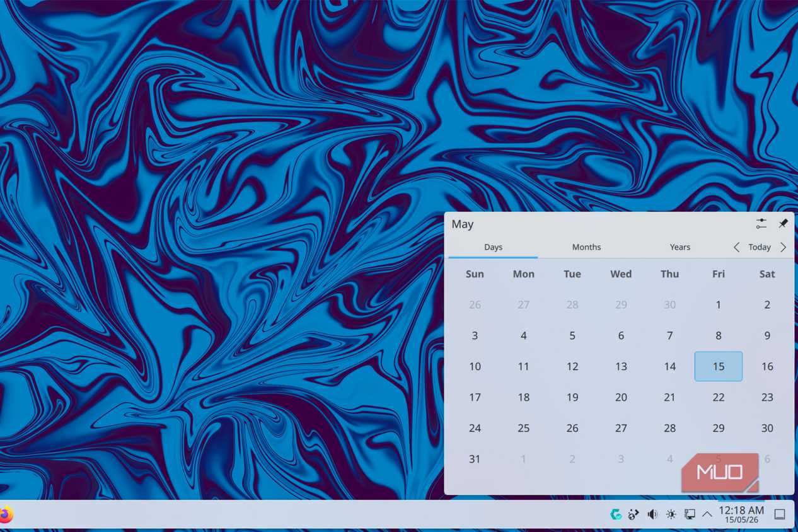Select highlighted date 15 in May

[719, 366]
